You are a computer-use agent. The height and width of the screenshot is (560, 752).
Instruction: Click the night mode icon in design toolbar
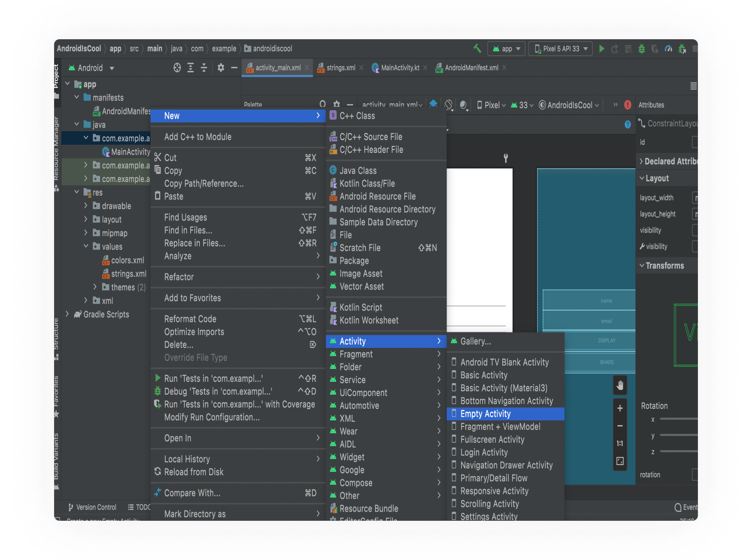coord(463,105)
